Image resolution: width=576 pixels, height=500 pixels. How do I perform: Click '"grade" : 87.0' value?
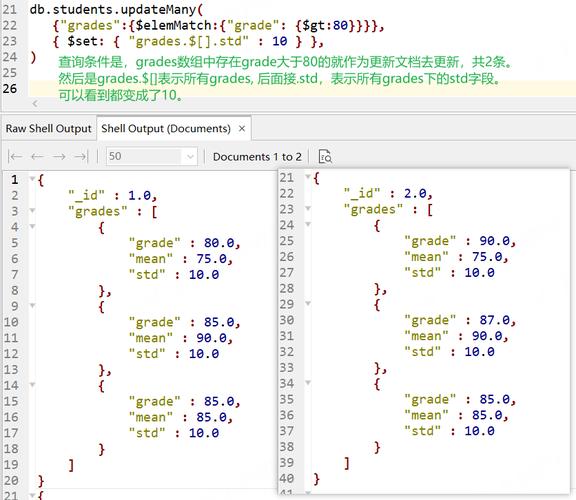(460, 320)
